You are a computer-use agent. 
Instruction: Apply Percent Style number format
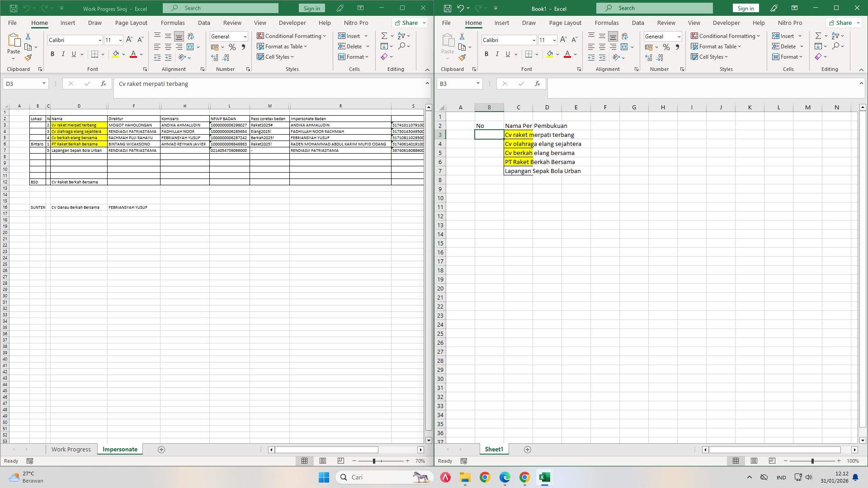(x=232, y=47)
